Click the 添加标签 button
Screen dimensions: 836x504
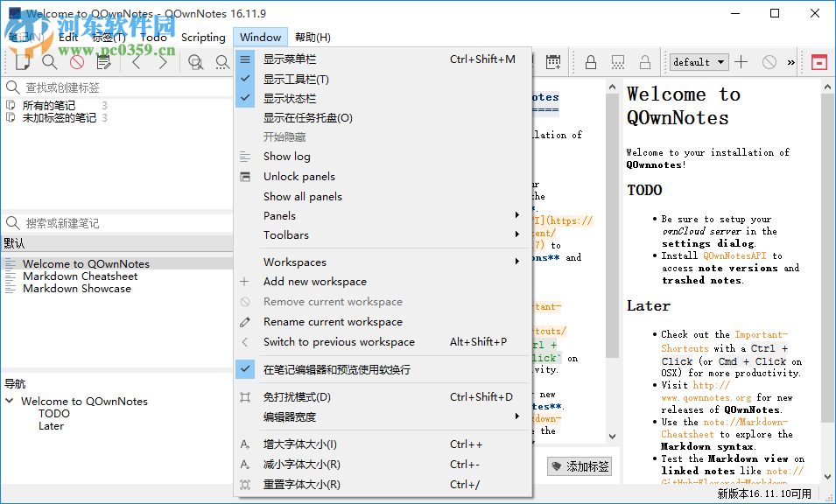(580, 466)
